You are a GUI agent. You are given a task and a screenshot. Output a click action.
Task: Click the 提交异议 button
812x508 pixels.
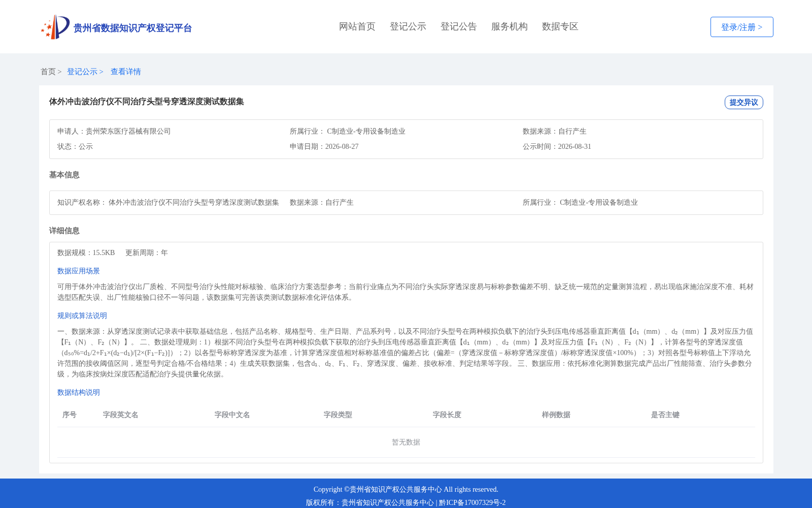743,102
